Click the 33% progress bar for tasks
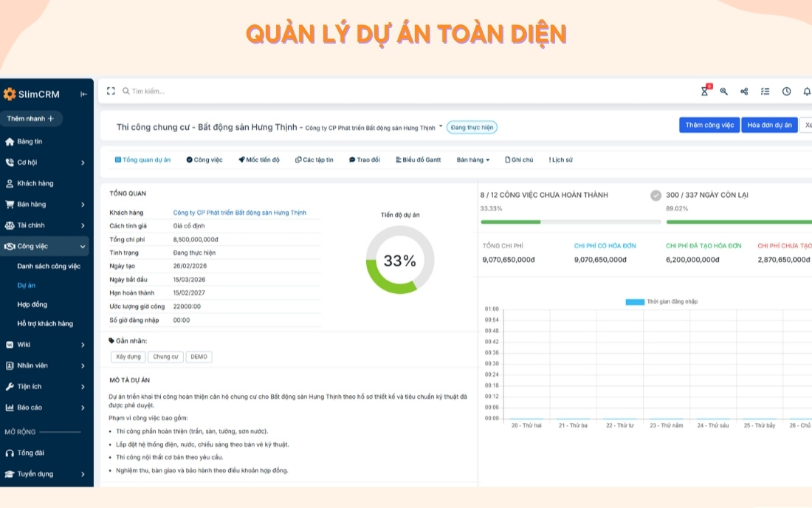The width and height of the screenshot is (812, 508). coord(571,222)
